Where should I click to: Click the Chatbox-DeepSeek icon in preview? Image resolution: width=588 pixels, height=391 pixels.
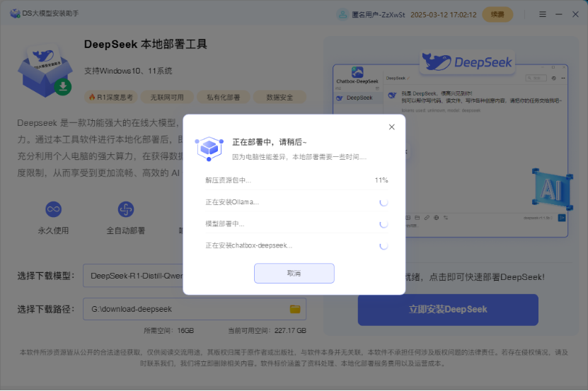[357, 72]
